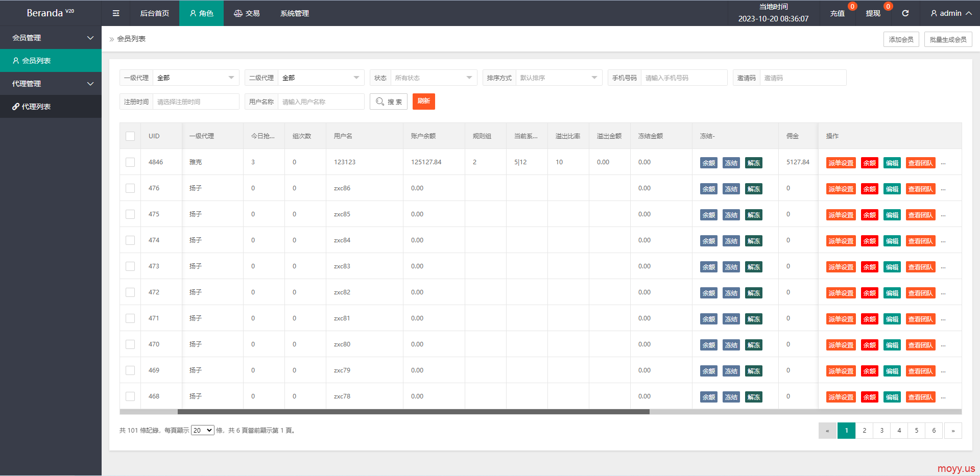
Task: Click the UID column header
Action: 161,136
